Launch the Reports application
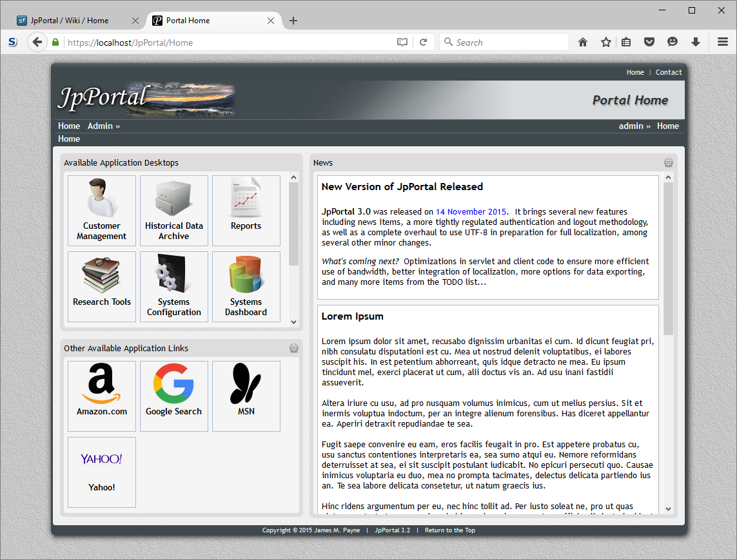The image size is (737, 560). click(x=246, y=211)
